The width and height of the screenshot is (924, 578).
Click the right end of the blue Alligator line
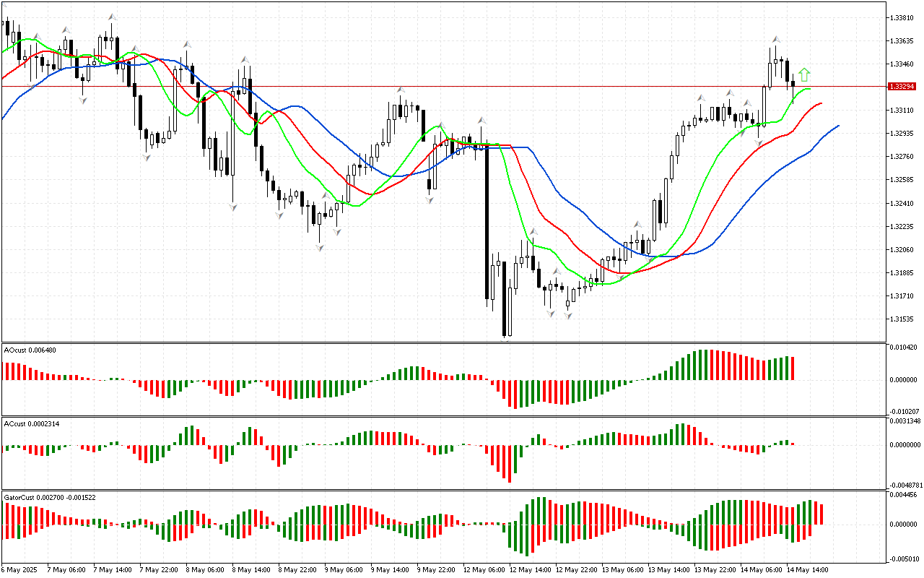coord(837,126)
